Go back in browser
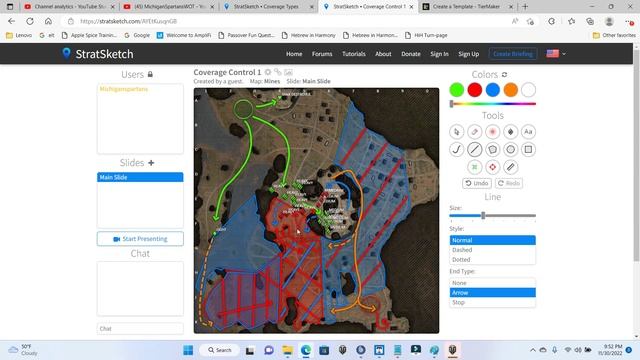640x360 pixels. coord(11,21)
